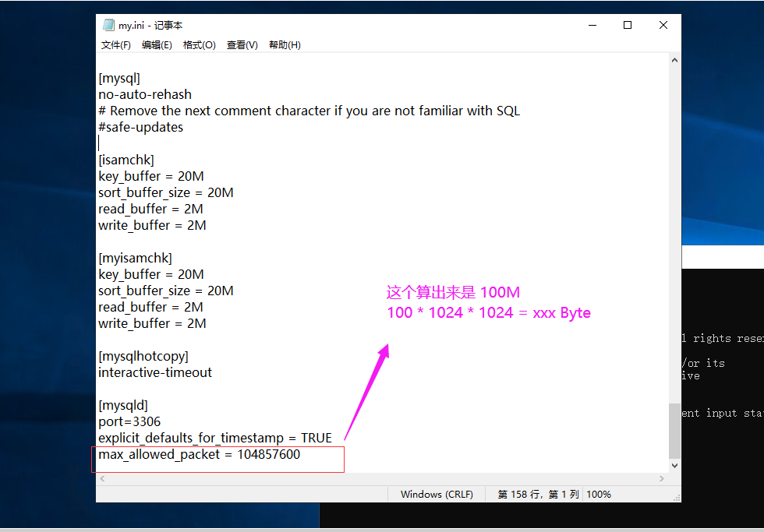764x532 pixels.
Task: Click the horizontal scrollbar right arrow
Action: point(662,479)
